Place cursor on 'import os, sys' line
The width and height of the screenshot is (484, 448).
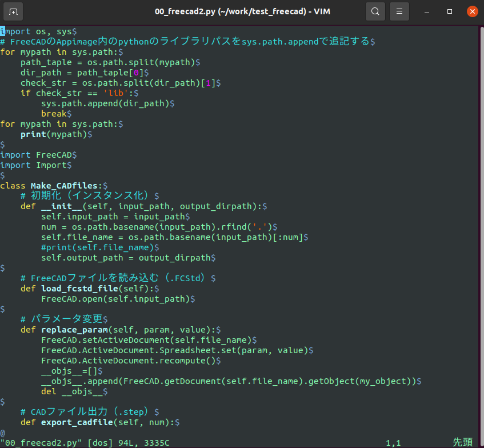[38, 31]
